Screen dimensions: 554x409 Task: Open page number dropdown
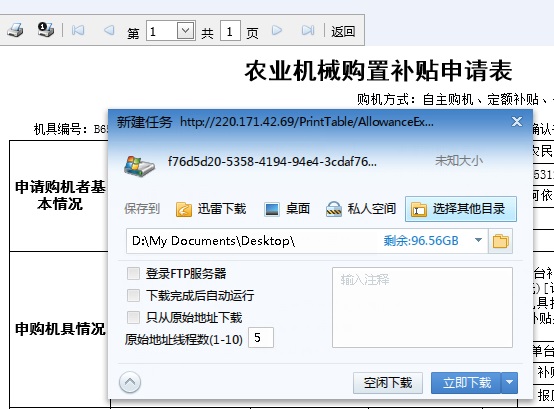click(x=185, y=31)
